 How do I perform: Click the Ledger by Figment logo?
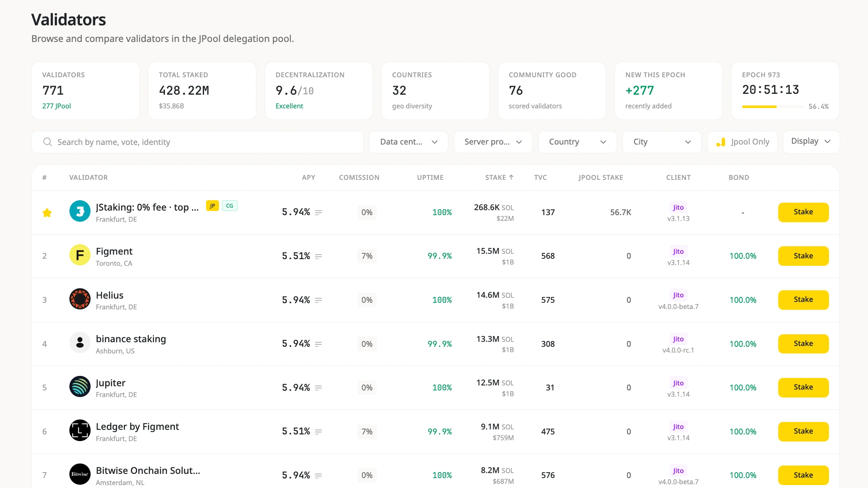pyautogui.click(x=80, y=430)
